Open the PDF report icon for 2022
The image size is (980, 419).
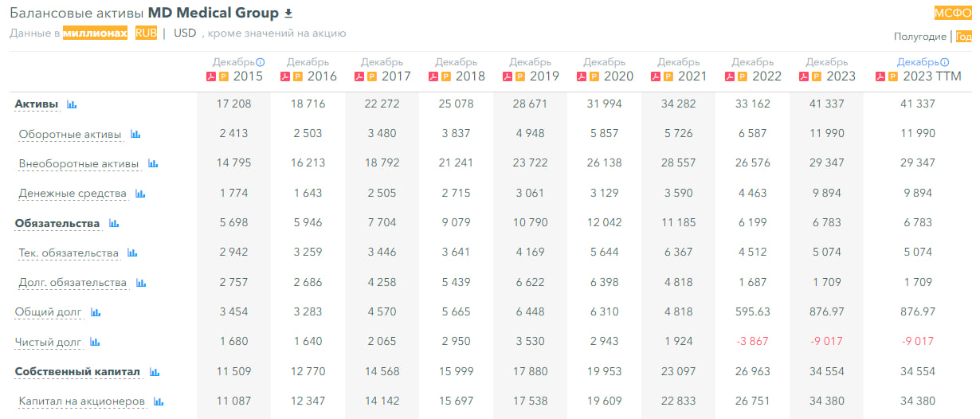(730, 76)
